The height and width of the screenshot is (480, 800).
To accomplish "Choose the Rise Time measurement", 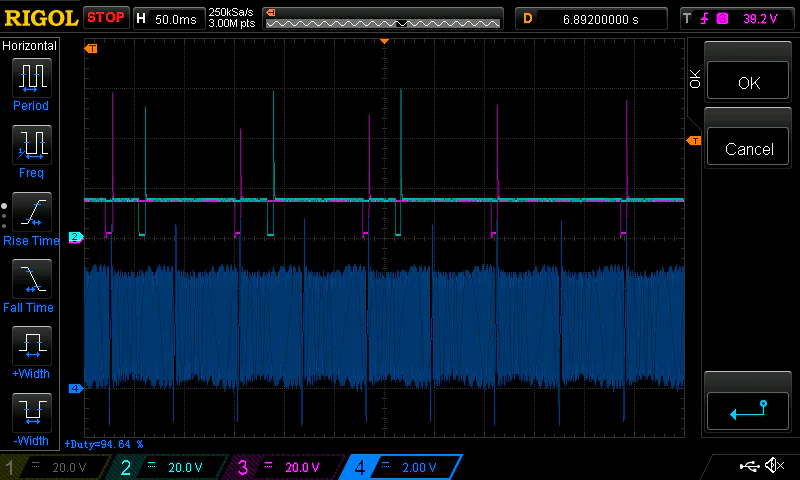I will [x=30, y=212].
